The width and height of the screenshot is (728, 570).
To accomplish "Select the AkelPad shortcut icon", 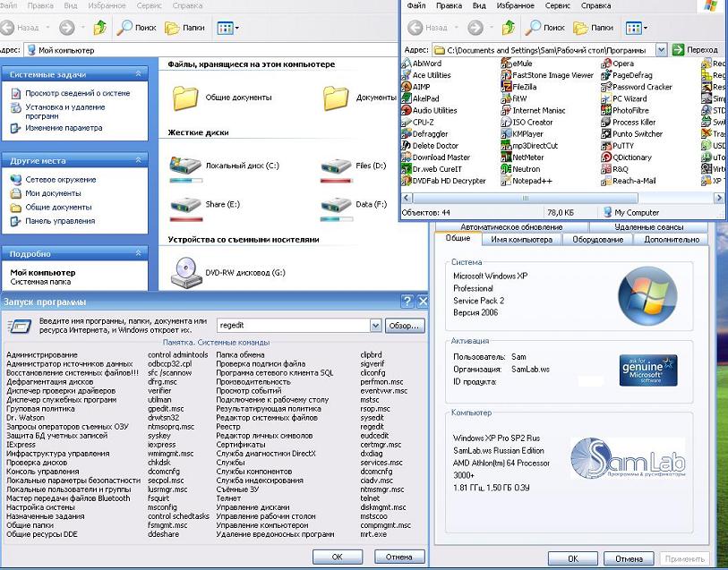I will coord(407,98).
